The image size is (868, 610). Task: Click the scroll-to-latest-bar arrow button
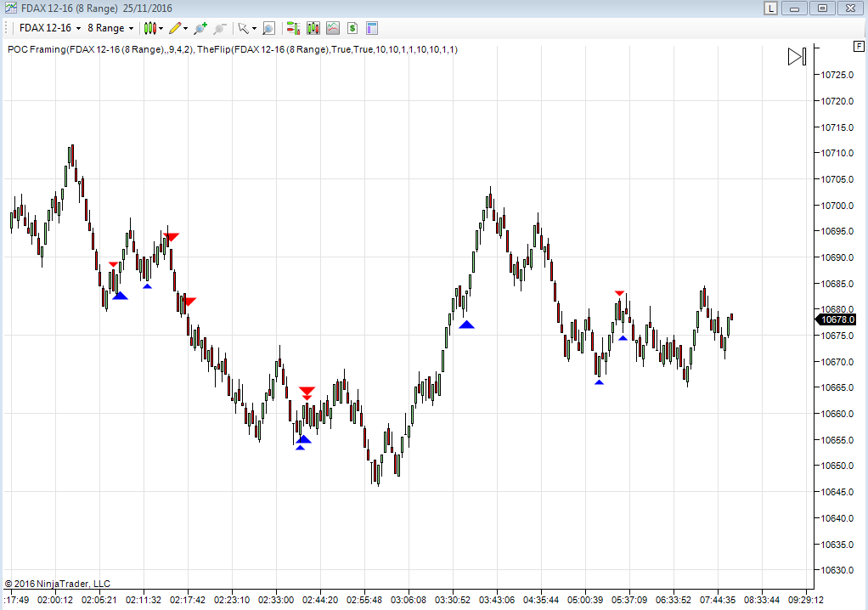click(797, 57)
